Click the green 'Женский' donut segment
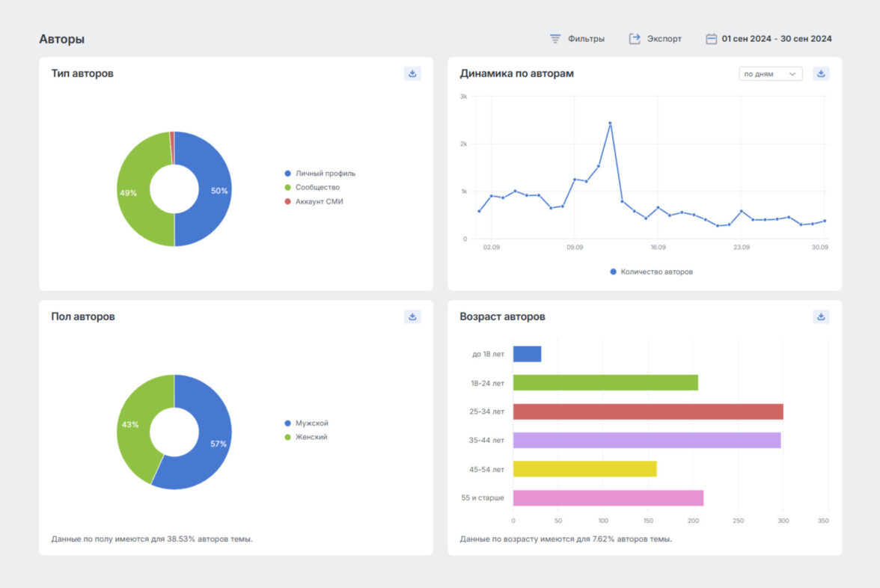The height and width of the screenshot is (588, 880). pos(131,424)
